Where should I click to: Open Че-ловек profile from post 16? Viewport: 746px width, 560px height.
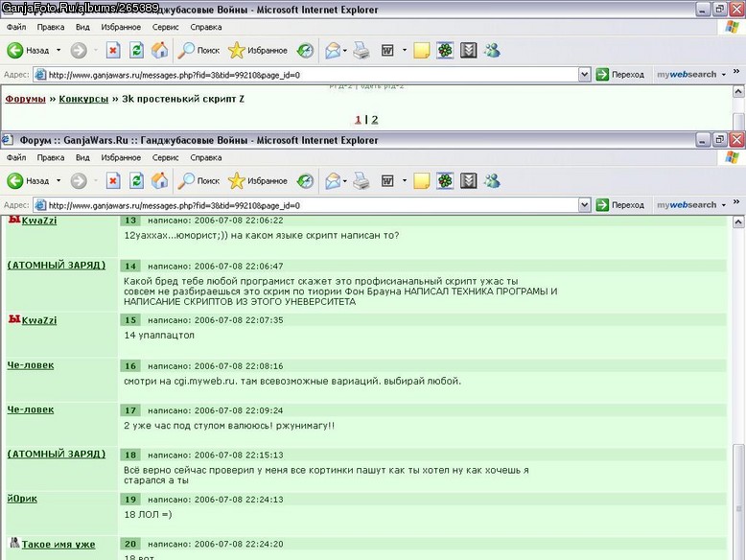[x=31, y=365]
